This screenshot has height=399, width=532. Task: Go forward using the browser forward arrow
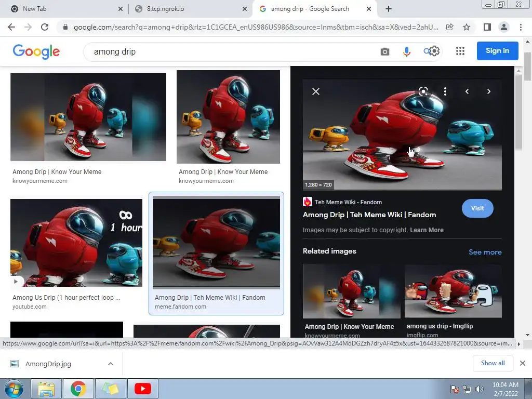28,27
